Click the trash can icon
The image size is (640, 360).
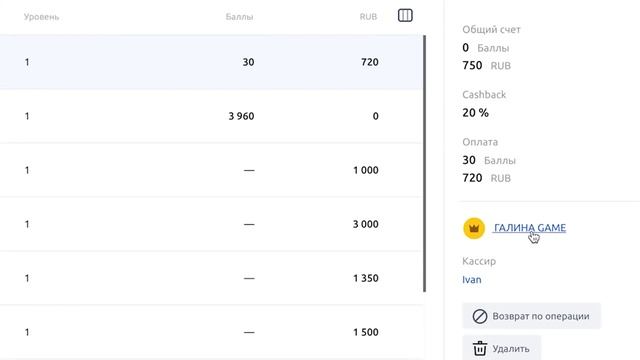(480, 349)
